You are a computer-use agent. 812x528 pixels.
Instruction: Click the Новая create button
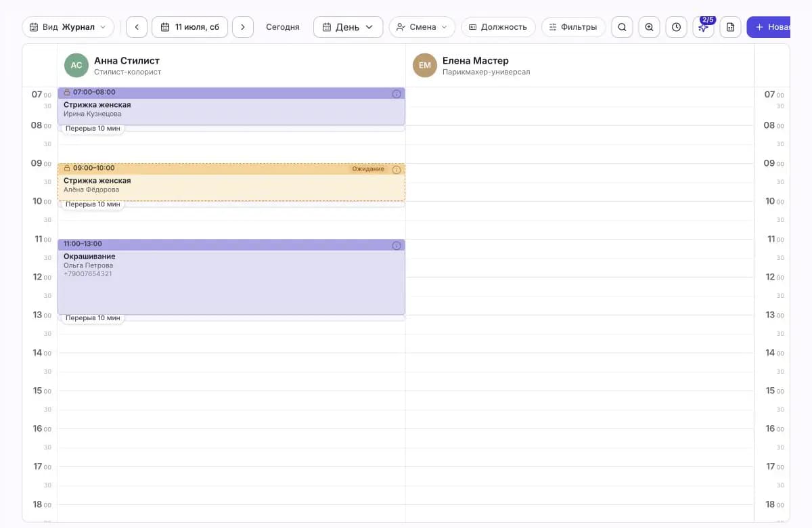(x=769, y=27)
